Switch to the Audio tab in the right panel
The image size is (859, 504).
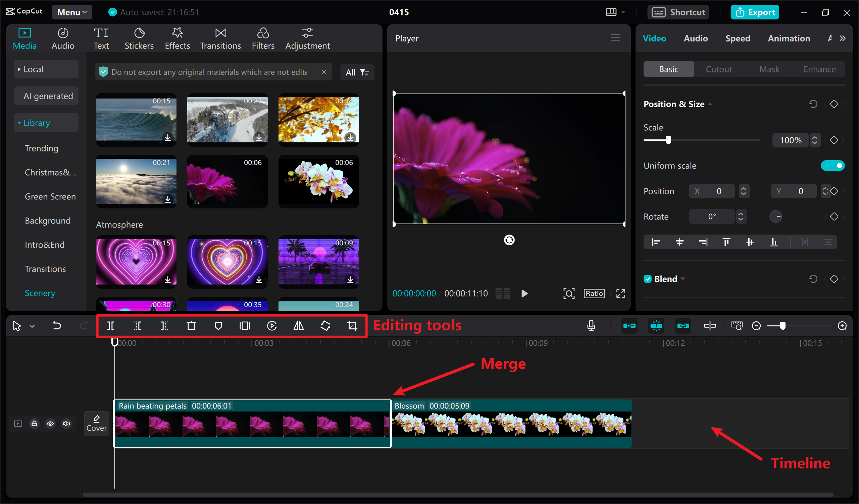point(695,38)
